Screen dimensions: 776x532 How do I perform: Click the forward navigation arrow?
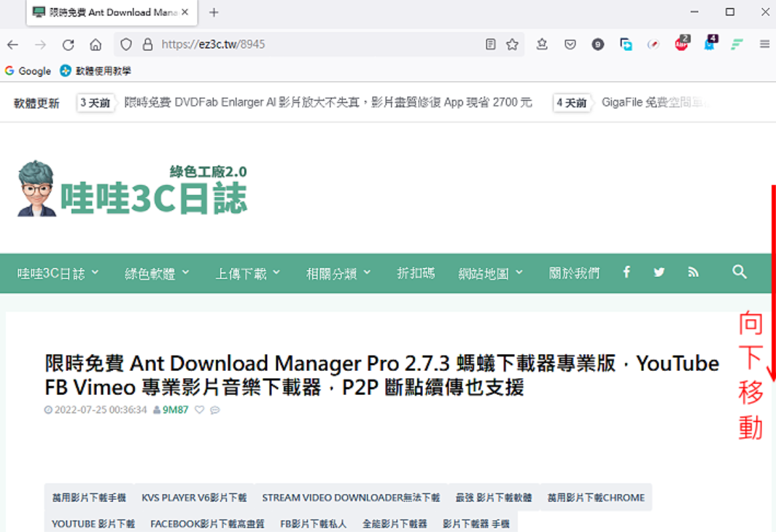tap(40, 44)
